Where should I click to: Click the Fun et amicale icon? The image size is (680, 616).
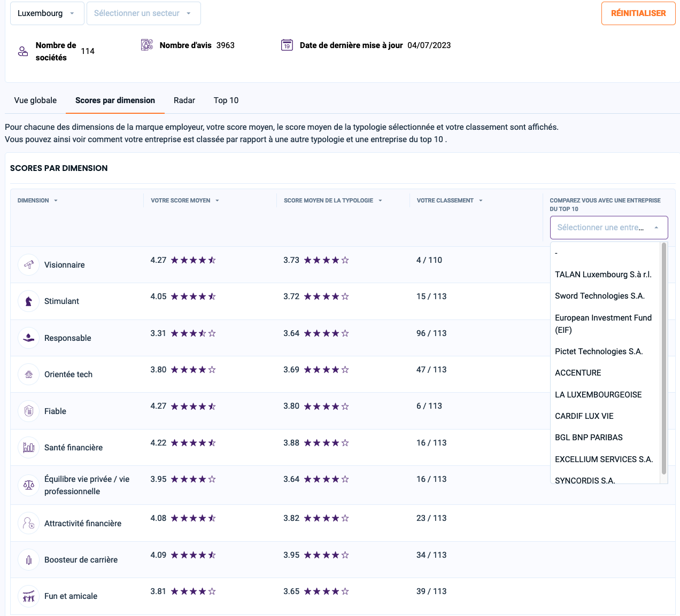pos(29,596)
